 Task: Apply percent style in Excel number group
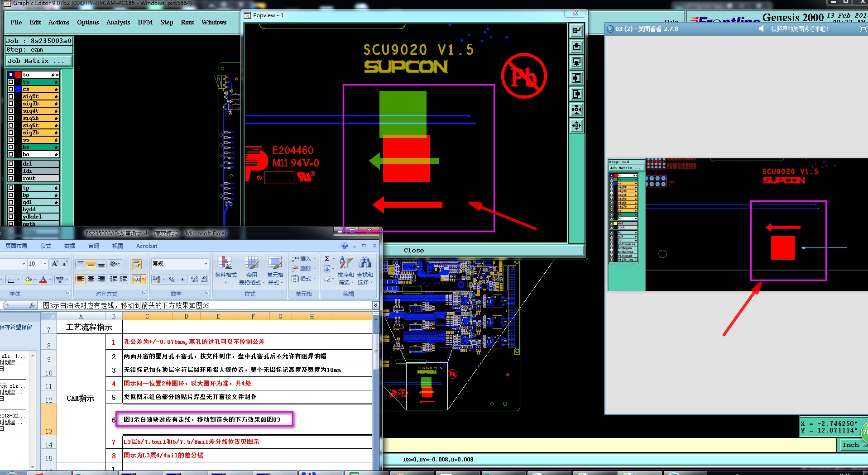click(x=172, y=280)
